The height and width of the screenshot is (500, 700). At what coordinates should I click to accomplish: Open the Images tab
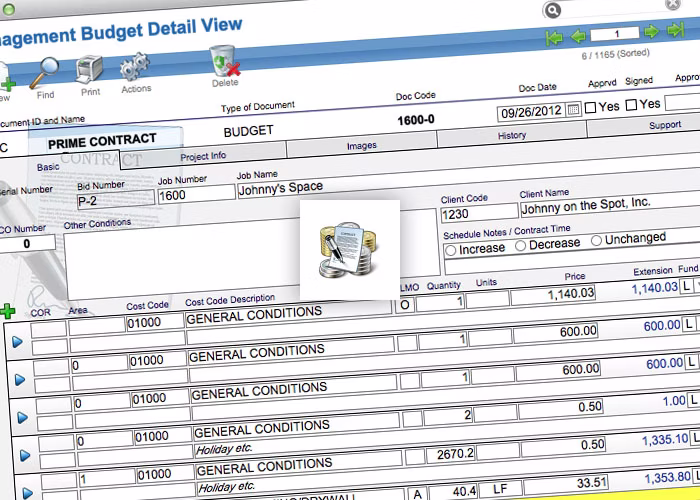pos(361,146)
